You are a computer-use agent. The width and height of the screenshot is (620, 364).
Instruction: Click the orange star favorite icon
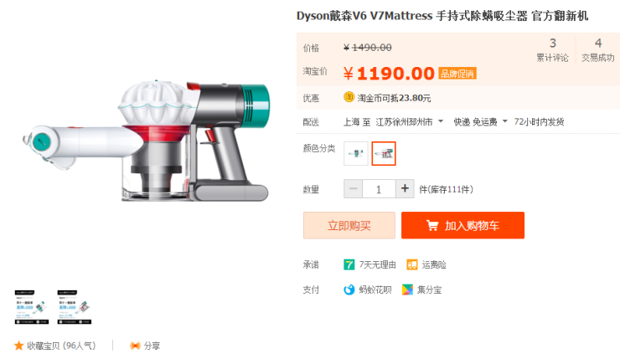tap(18, 346)
